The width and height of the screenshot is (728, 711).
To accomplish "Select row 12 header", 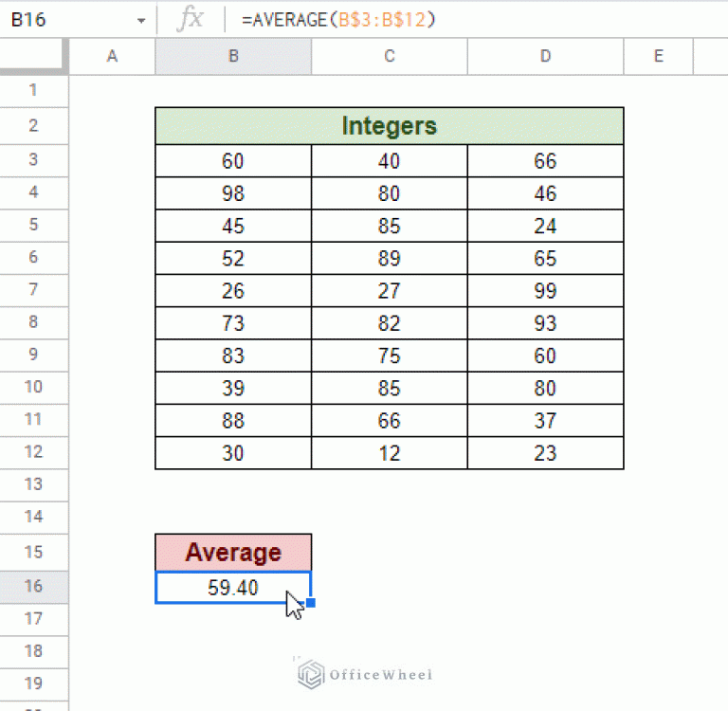I will [33, 452].
